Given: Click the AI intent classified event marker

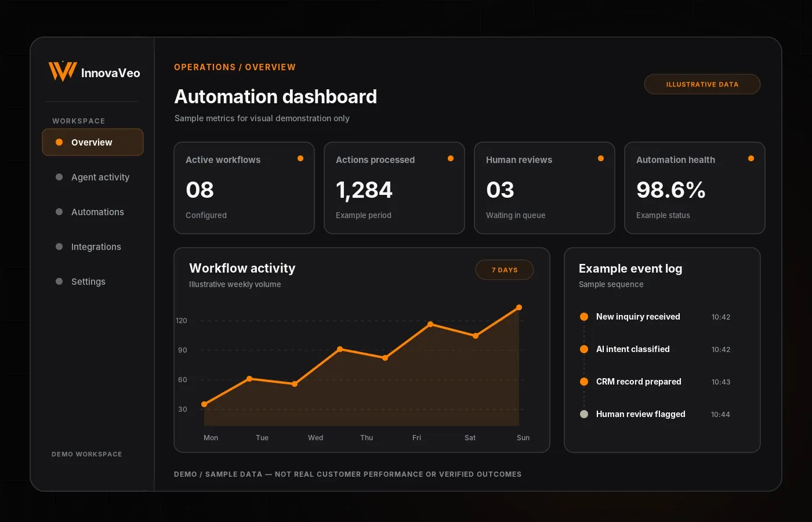Looking at the screenshot, I should [x=584, y=349].
